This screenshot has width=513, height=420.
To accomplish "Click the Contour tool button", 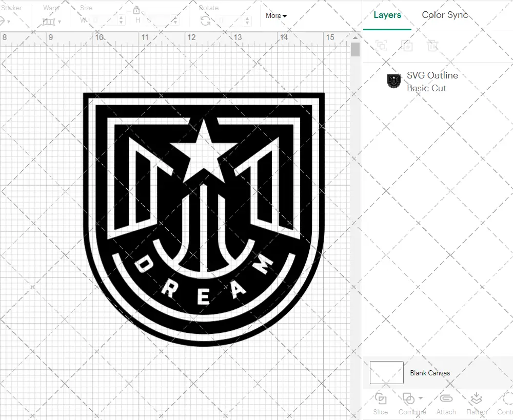I will pyautogui.click(x=506, y=404).
